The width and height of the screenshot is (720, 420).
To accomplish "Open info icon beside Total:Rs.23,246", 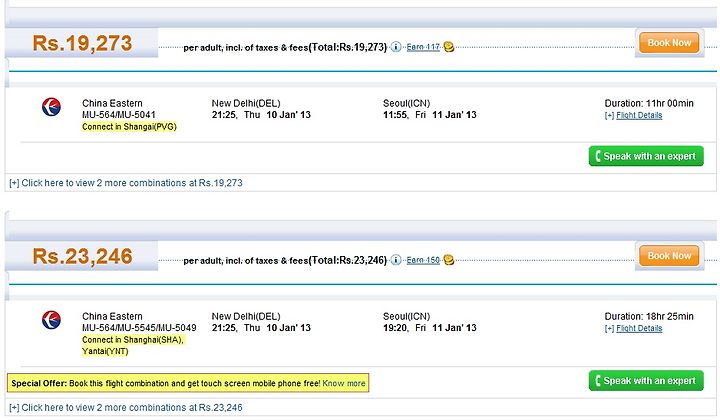I will pyautogui.click(x=396, y=260).
